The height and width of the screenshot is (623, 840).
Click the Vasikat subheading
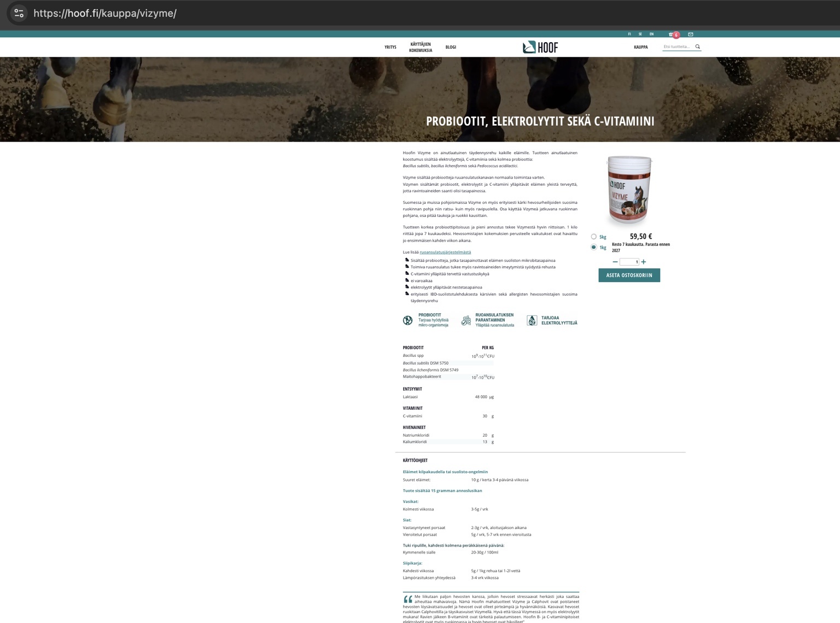coord(411,501)
